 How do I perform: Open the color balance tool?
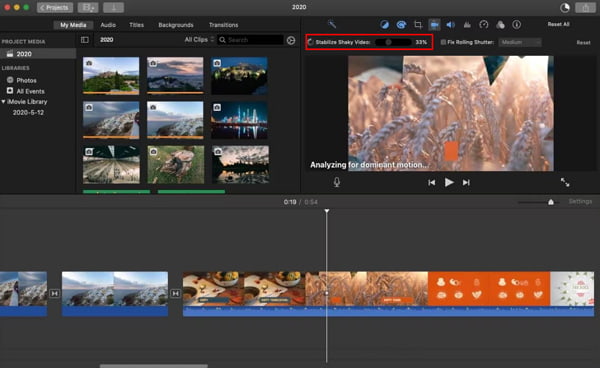pyautogui.click(x=384, y=25)
